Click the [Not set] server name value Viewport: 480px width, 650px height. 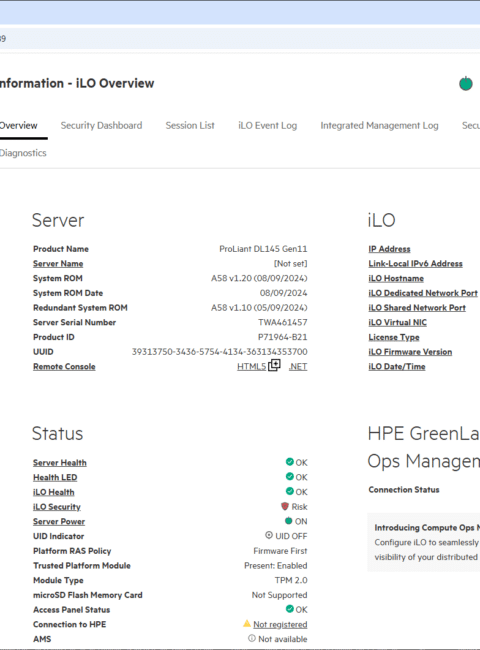click(x=291, y=264)
